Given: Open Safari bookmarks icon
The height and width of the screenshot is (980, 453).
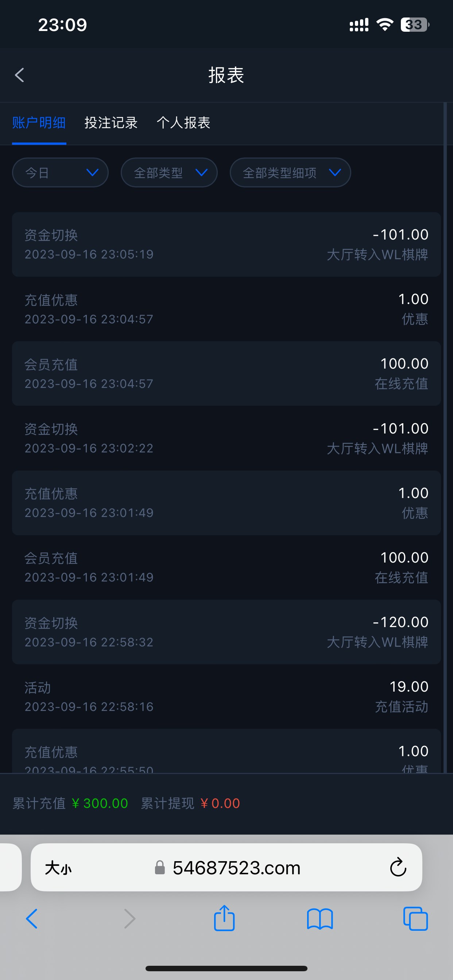Looking at the screenshot, I should (x=320, y=919).
